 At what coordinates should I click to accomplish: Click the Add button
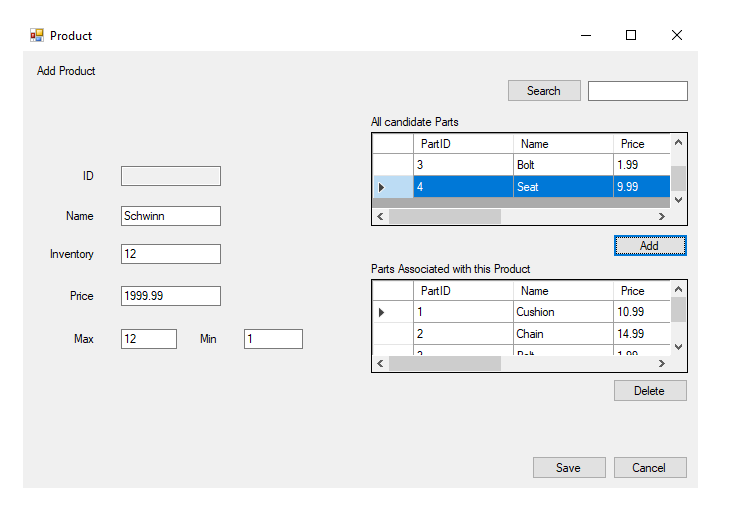tap(650, 246)
